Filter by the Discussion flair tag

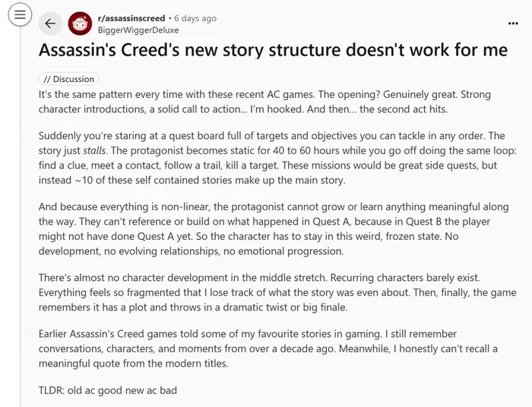[69, 79]
